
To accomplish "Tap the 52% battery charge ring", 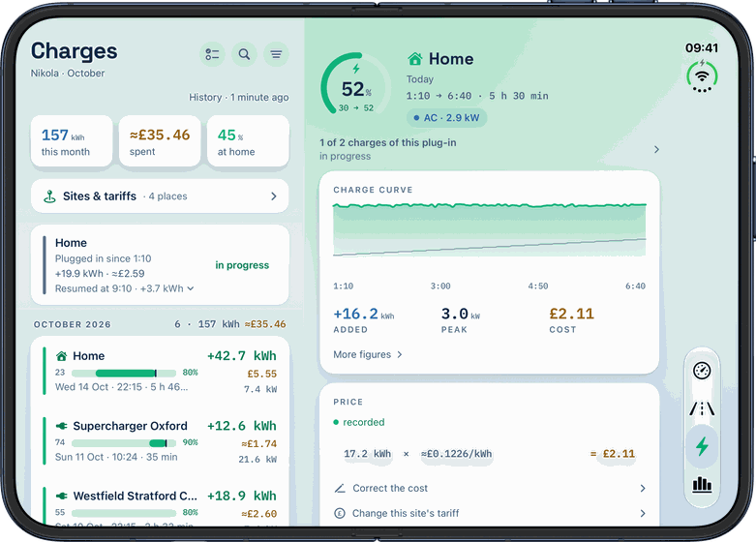I will point(355,85).
